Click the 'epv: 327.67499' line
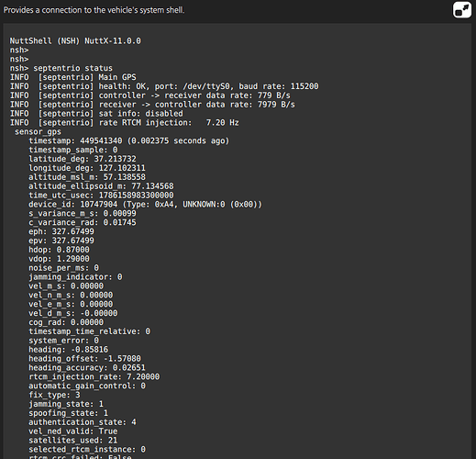Viewport: 476px width, 459px height. [x=61, y=241]
